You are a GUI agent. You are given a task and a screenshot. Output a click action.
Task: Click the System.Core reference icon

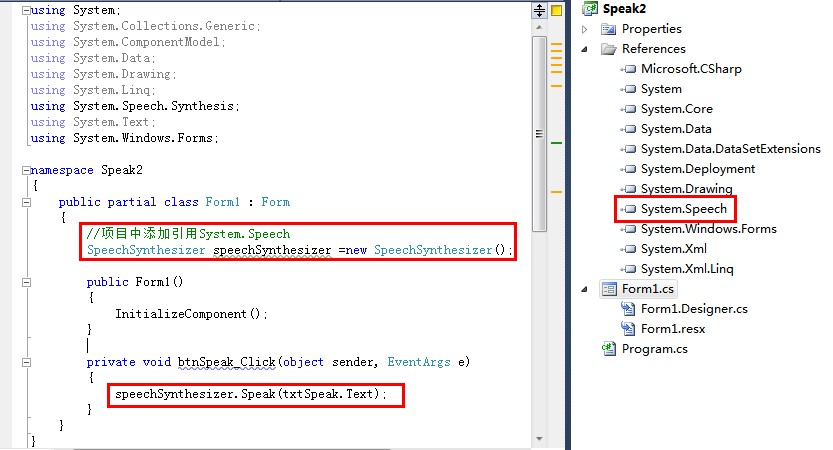628,109
